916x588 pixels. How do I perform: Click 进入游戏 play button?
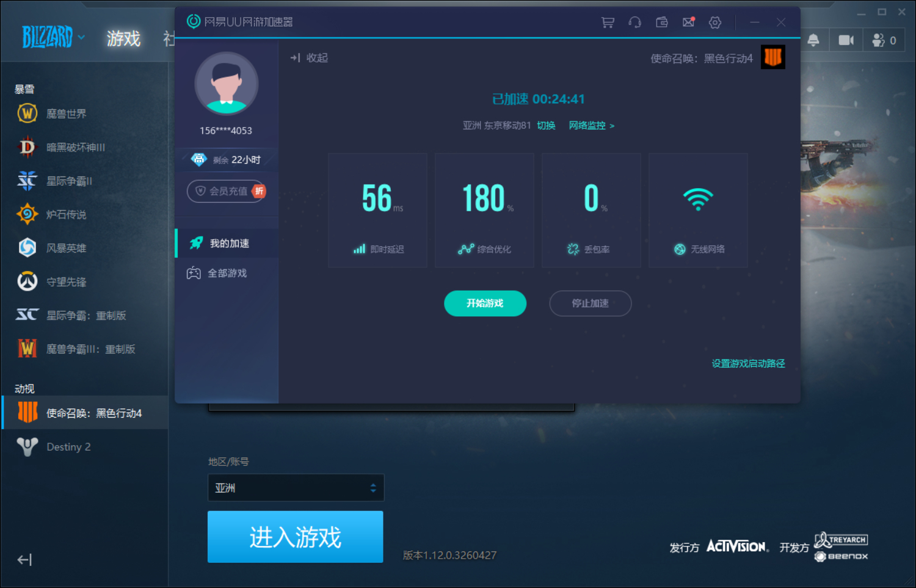click(x=296, y=537)
